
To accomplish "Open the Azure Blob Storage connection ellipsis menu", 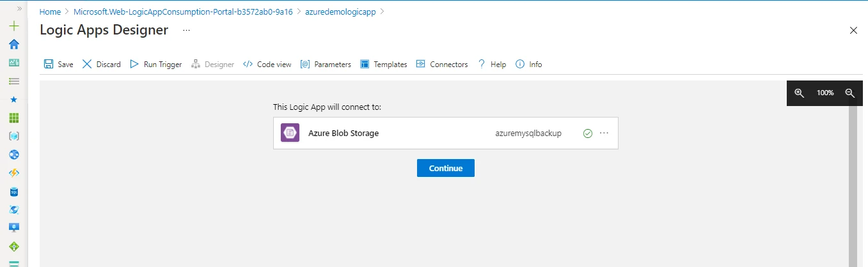I will click(604, 133).
